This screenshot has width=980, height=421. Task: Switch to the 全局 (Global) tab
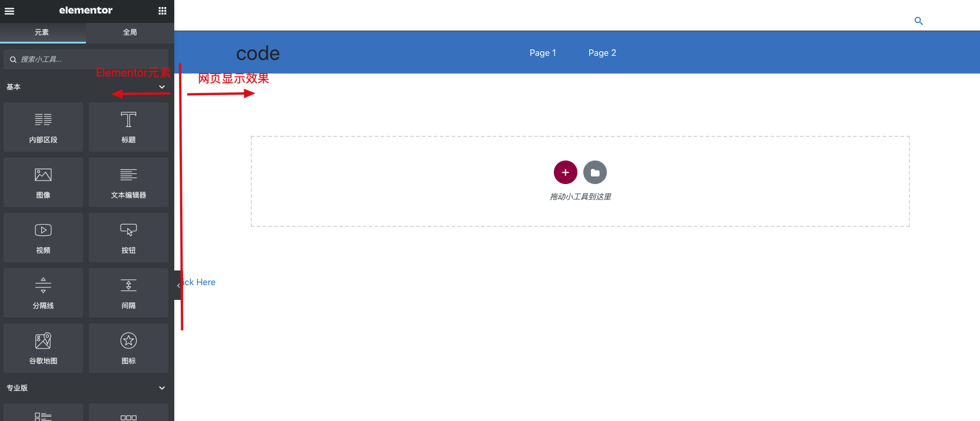point(130,32)
